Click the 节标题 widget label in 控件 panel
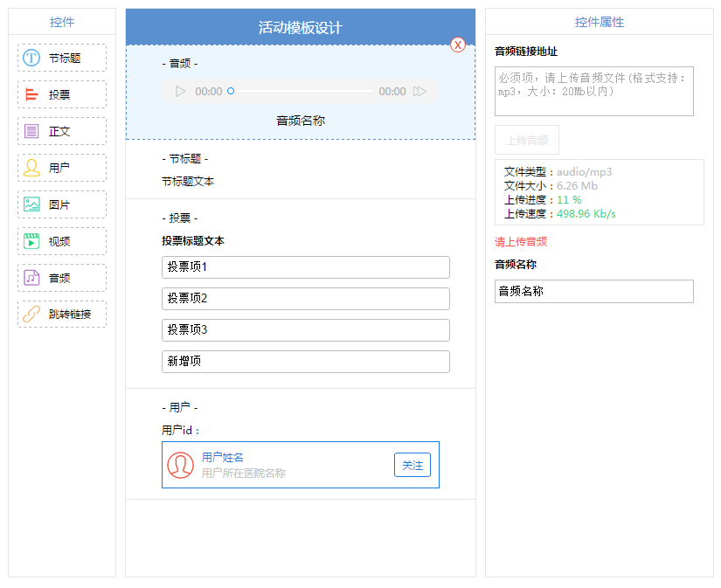Image resolution: width=721 pixels, height=588 pixels. click(x=65, y=58)
